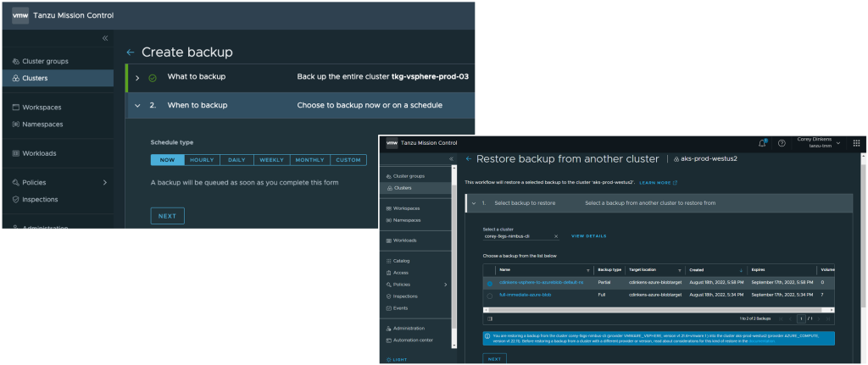Go to next page of backups
Image resolution: width=868 pixels, height=365 pixels.
820,319
